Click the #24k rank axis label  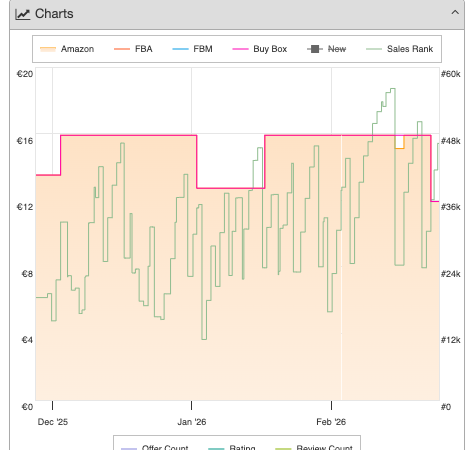(451, 274)
